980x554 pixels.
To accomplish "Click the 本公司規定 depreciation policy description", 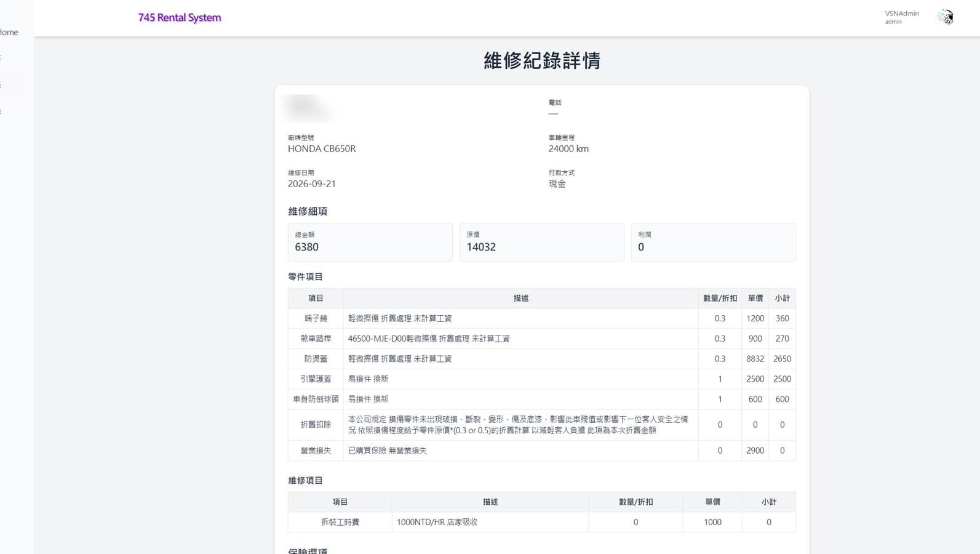I will pyautogui.click(x=518, y=425).
